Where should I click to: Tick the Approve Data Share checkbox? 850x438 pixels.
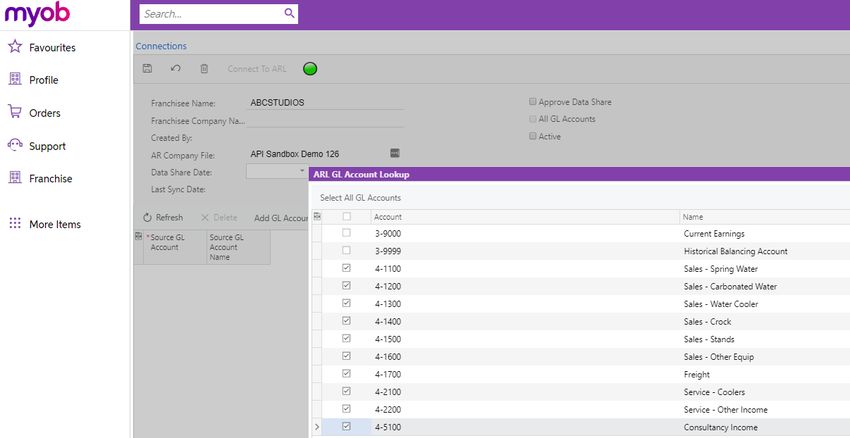pos(533,101)
